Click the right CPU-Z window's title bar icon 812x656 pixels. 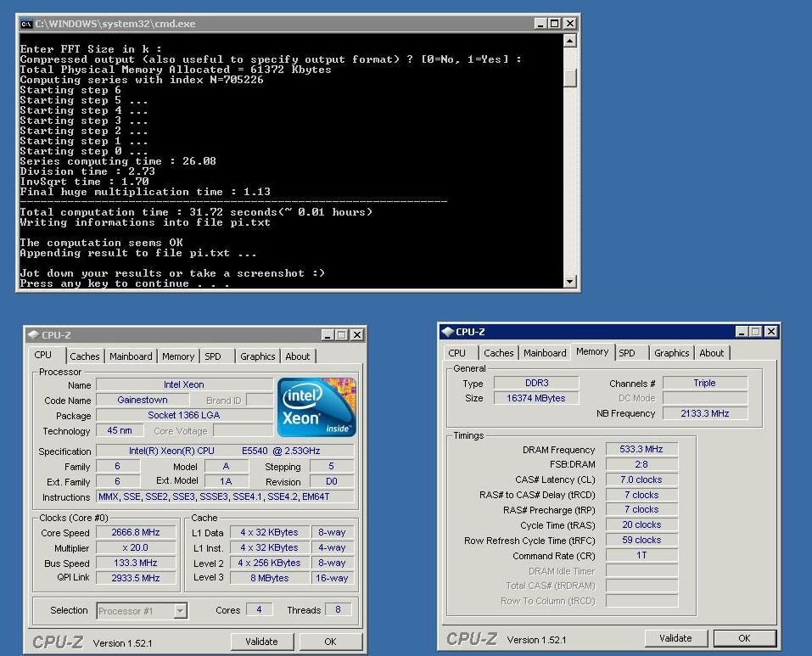(447, 331)
